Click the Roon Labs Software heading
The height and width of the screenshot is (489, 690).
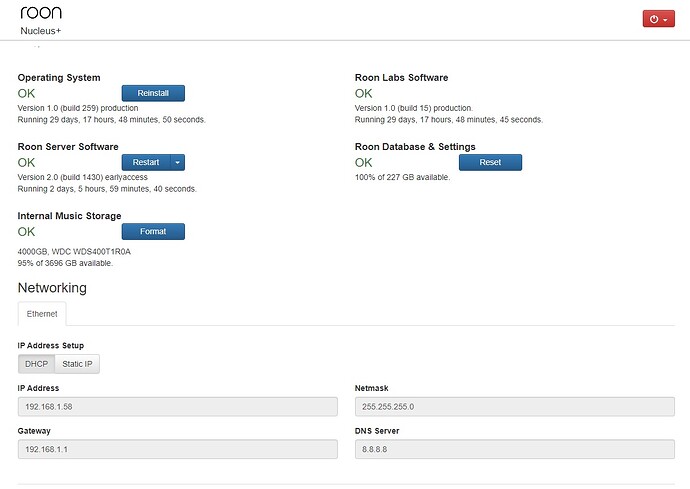click(x=401, y=78)
